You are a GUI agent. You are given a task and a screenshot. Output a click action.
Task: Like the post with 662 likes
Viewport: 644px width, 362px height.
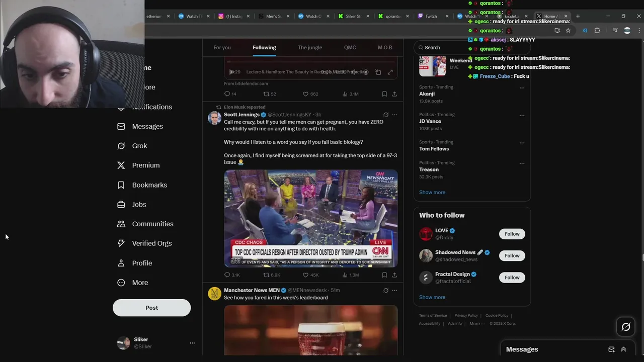pos(310,94)
